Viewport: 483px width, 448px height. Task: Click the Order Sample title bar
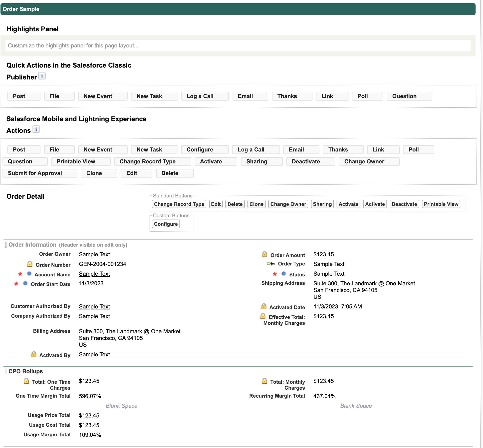tap(238, 9)
